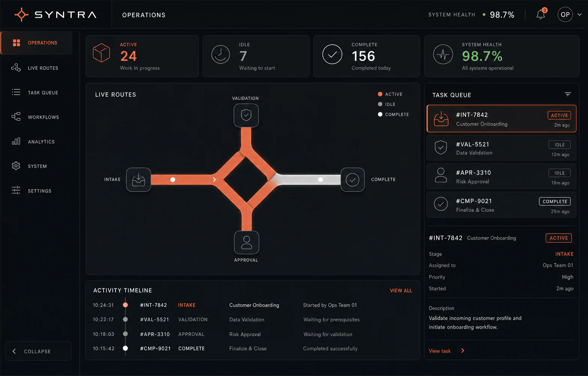Image resolution: width=588 pixels, height=376 pixels.
Task: Select task #INT-7842 Customer Onboarding
Action: coord(501,118)
